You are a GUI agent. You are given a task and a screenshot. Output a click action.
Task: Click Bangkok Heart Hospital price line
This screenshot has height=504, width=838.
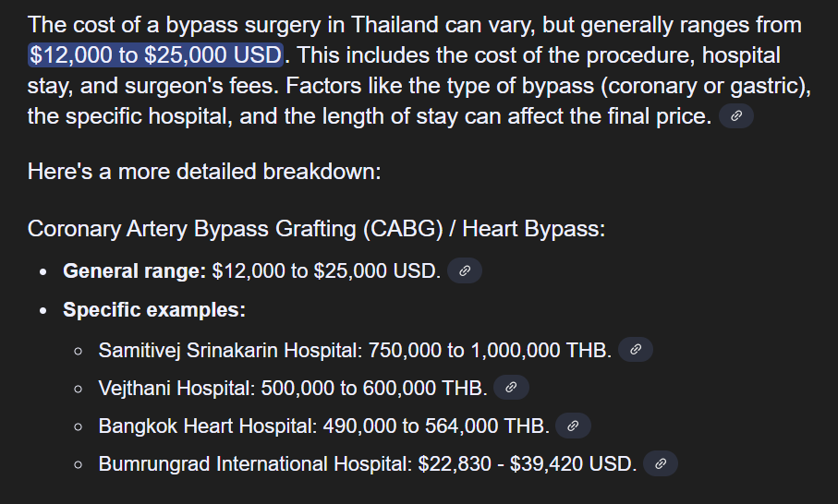324,426
